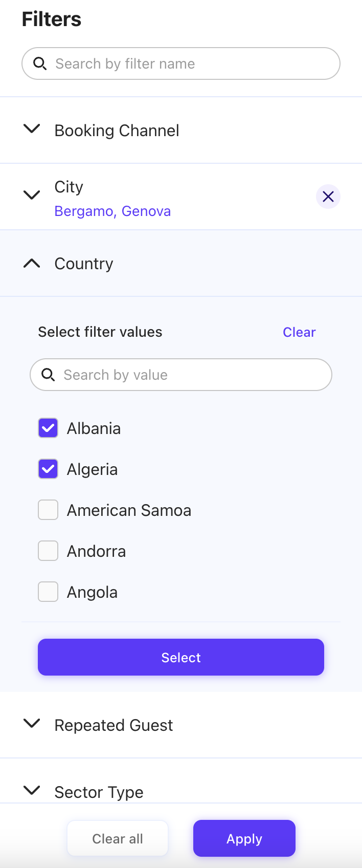The image size is (362, 868).
Task: Click the magnifier icon in value search
Action: (x=48, y=375)
